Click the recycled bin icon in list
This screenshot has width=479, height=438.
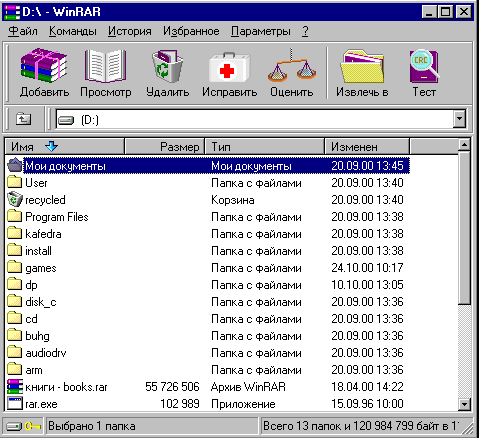(15, 199)
